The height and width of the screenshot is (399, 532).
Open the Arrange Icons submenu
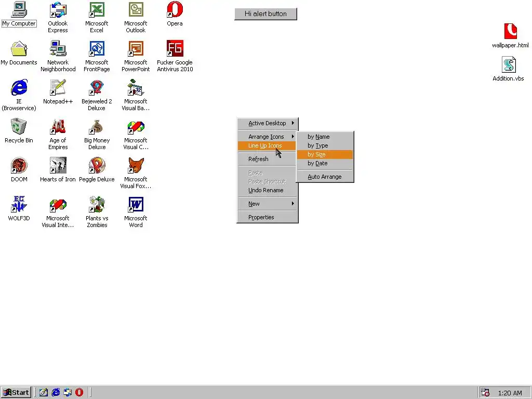click(268, 137)
